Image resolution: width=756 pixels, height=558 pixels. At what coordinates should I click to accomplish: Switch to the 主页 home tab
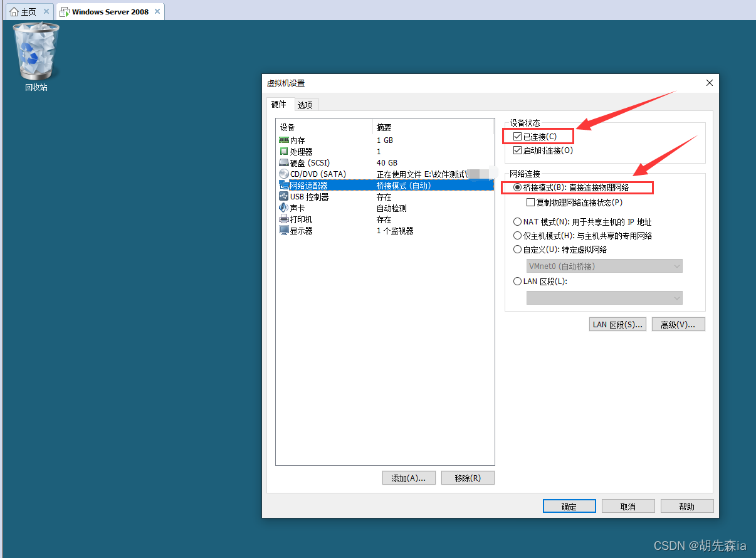point(29,11)
